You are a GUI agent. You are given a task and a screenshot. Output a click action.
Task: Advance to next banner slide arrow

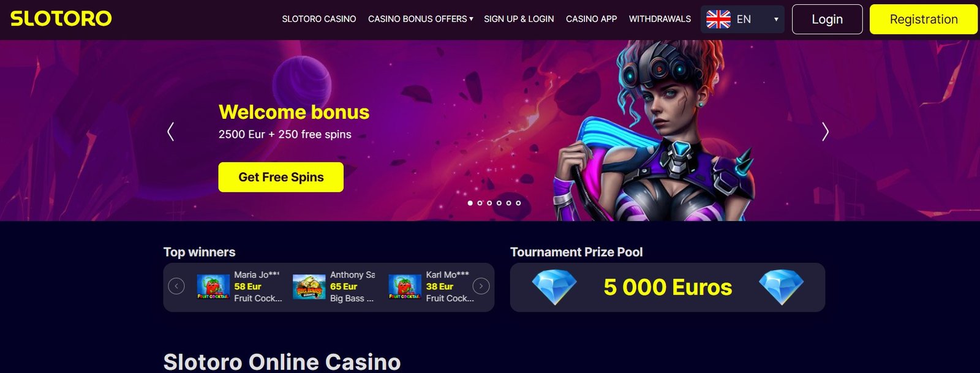point(825,132)
